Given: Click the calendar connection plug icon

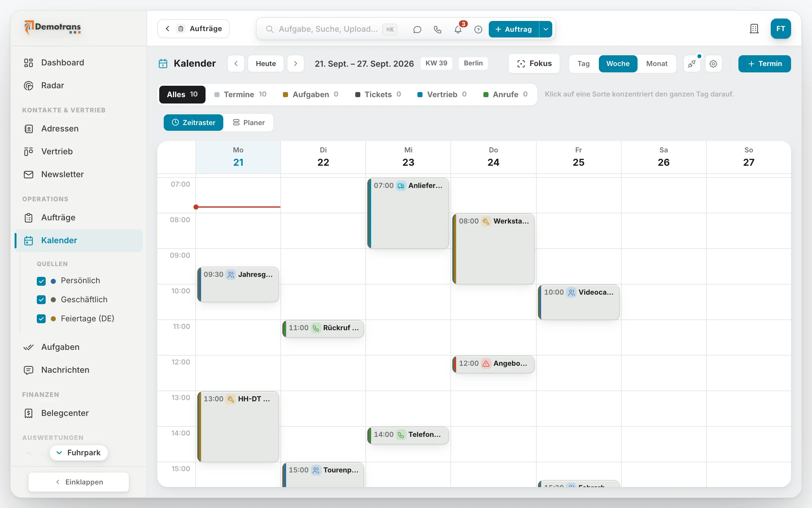Looking at the screenshot, I should pyautogui.click(x=692, y=63).
